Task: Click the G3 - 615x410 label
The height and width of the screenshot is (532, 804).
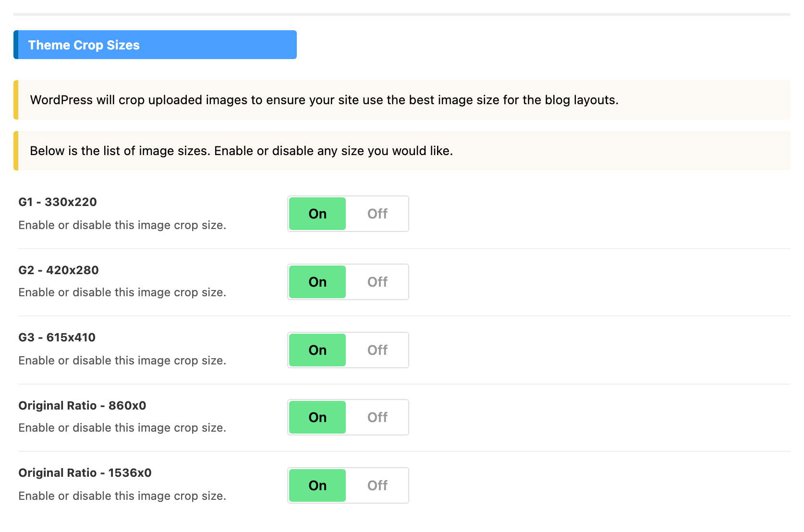Action: click(x=57, y=338)
